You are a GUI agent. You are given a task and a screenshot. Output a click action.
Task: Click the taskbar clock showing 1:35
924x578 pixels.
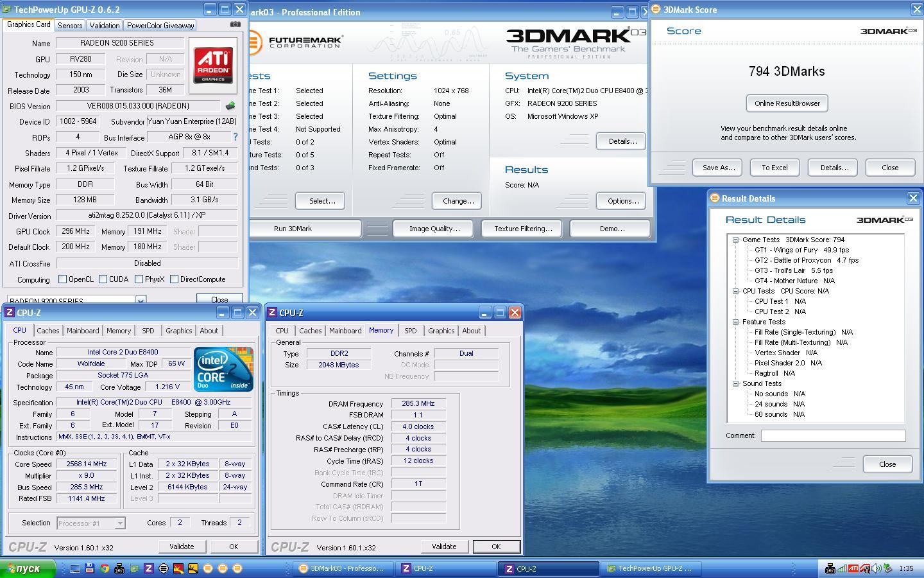[x=906, y=568]
